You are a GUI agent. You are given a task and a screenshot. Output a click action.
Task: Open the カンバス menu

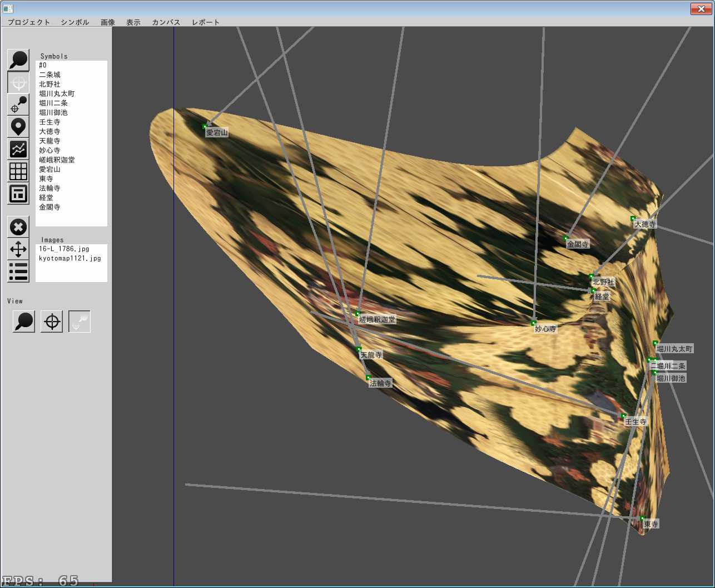coord(166,22)
